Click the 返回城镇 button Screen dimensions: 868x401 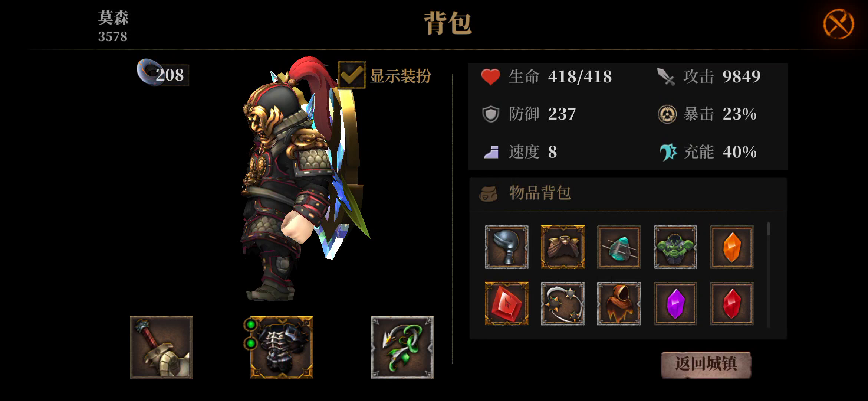pos(706,365)
